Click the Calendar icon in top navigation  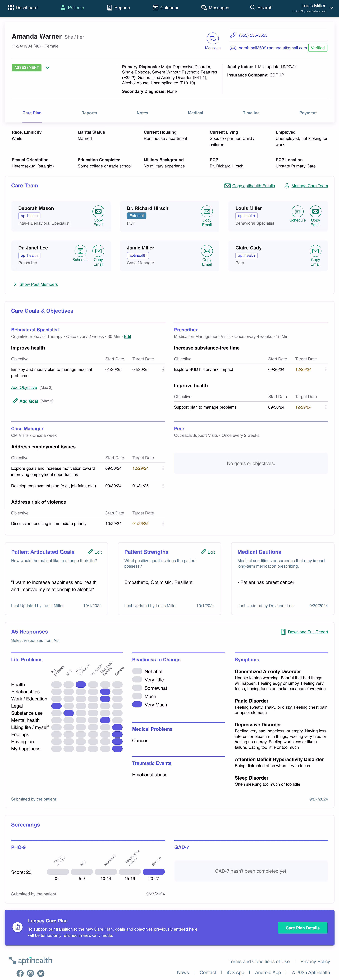(155, 8)
